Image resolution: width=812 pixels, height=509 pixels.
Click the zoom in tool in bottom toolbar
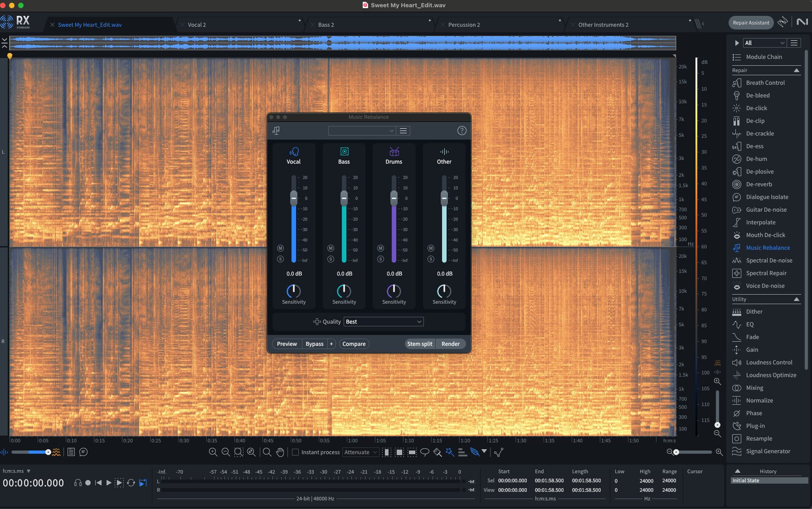(x=213, y=452)
